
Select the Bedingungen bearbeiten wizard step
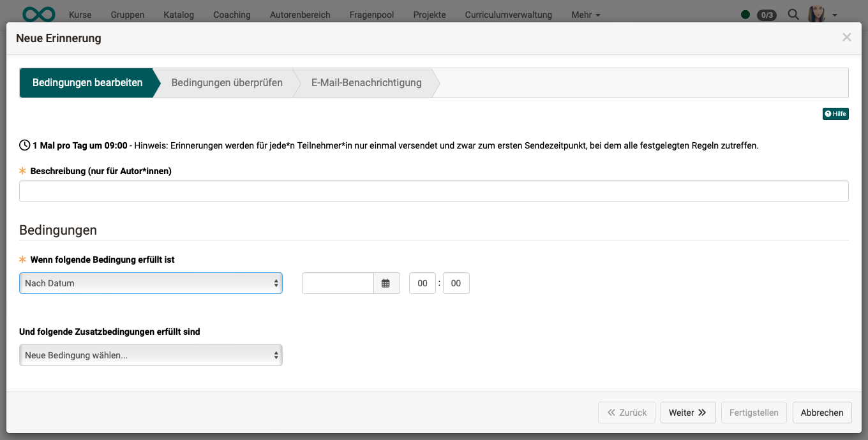87,83
